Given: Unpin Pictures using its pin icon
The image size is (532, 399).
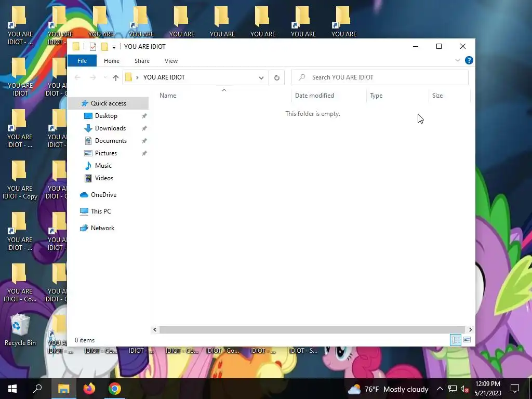Looking at the screenshot, I should (144, 153).
